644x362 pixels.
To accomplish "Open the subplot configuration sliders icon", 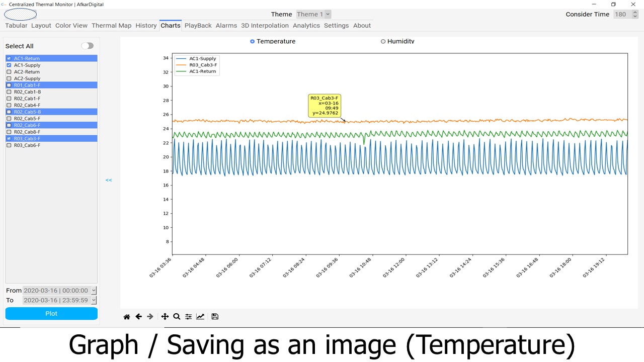I will 188,317.
